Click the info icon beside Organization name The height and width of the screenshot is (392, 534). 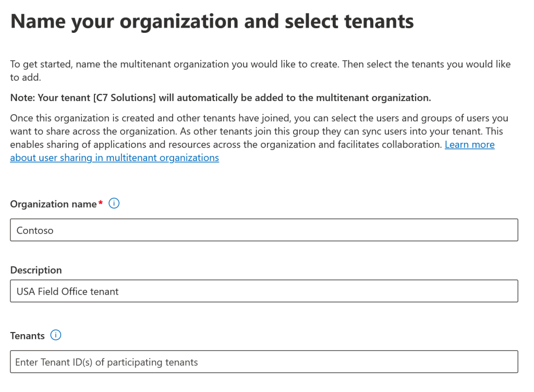pyautogui.click(x=114, y=204)
